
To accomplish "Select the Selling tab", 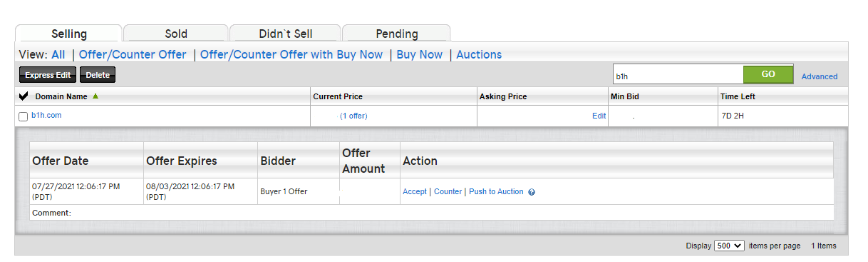I will (x=69, y=34).
